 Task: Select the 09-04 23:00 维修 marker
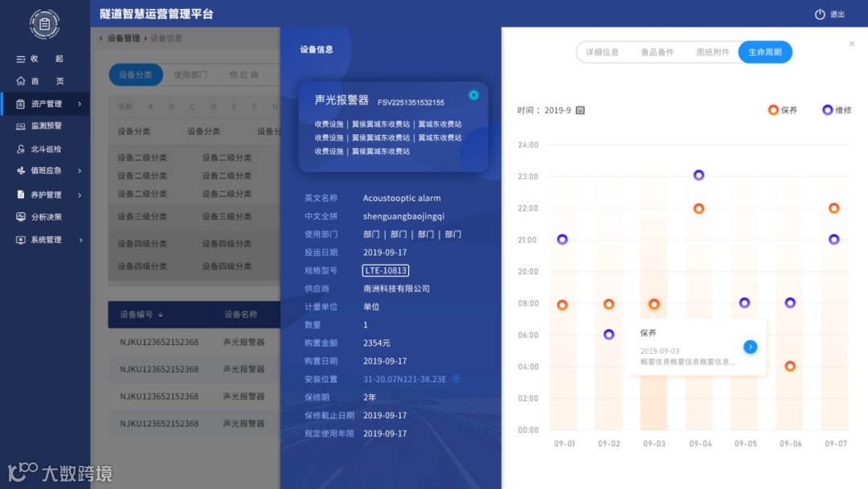coord(698,175)
